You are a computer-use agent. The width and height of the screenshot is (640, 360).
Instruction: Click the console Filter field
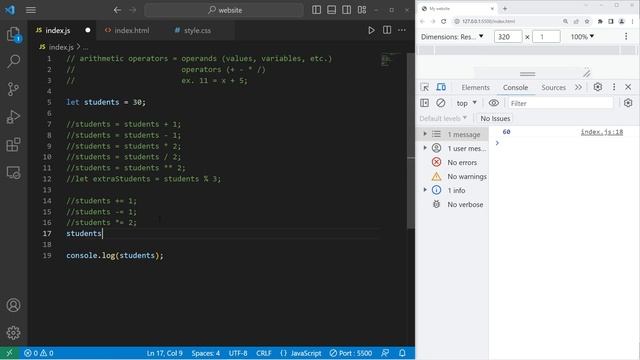pos(560,103)
